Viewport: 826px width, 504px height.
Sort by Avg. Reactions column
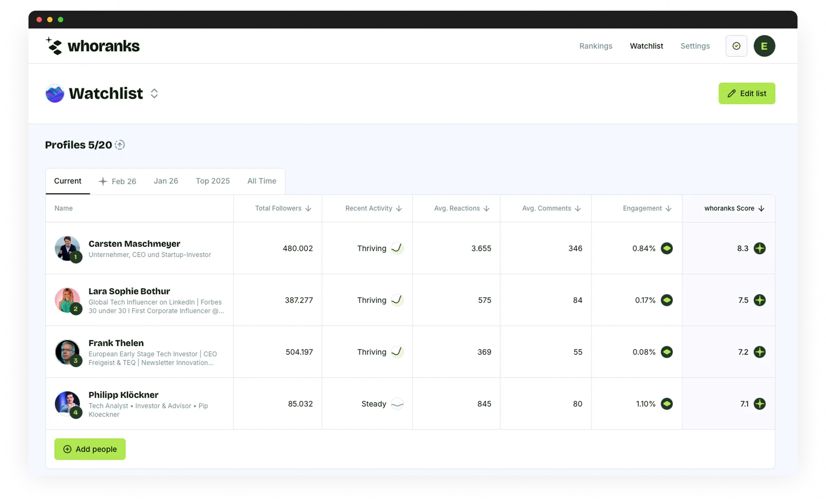462,209
